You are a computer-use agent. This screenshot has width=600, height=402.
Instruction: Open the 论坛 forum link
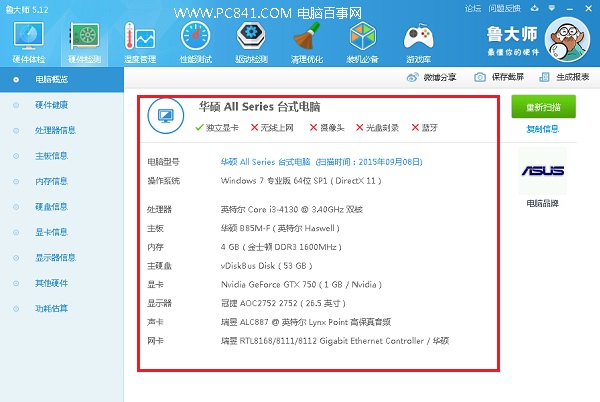click(473, 8)
